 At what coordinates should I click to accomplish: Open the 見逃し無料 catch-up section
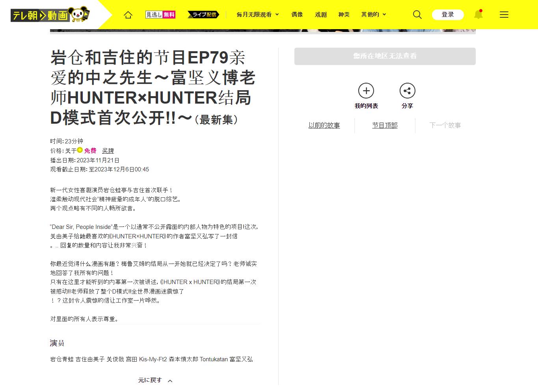point(160,15)
